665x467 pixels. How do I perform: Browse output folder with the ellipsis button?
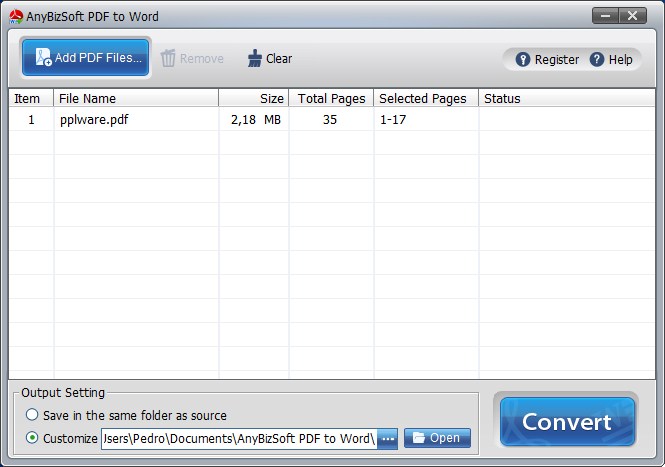(x=388, y=439)
